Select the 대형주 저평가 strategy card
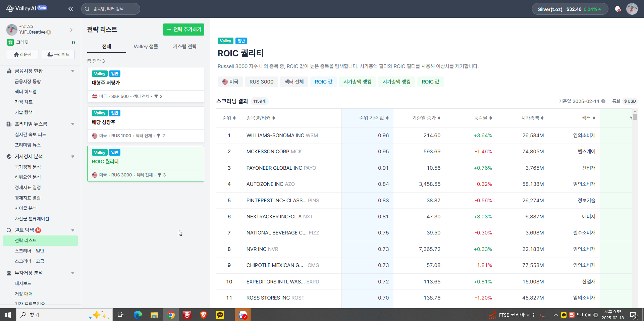 click(x=146, y=85)
